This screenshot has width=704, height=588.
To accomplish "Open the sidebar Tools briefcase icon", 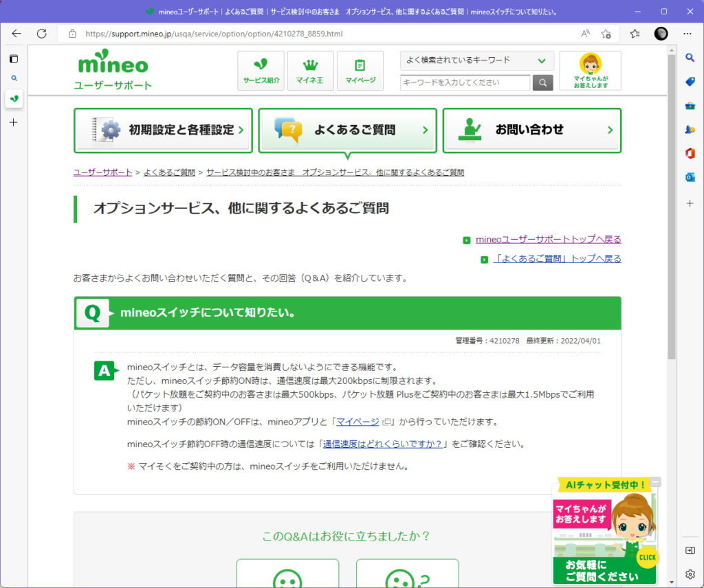I will point(690,106).
